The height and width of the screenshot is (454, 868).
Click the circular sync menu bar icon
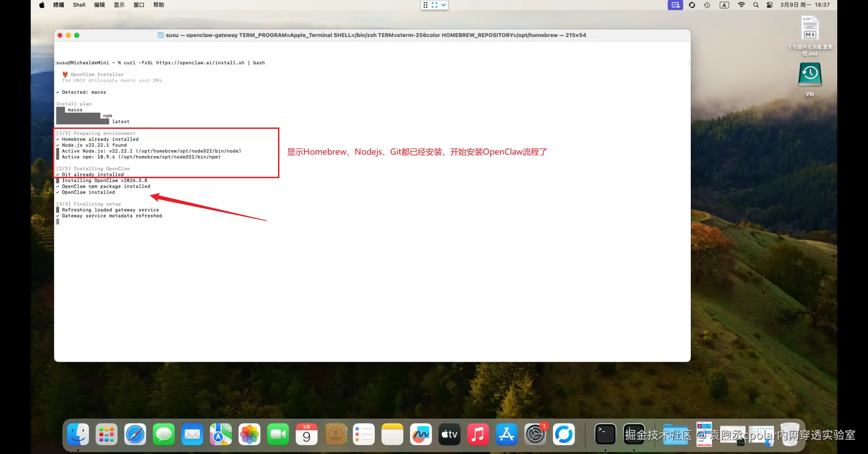tap(692, 5)
